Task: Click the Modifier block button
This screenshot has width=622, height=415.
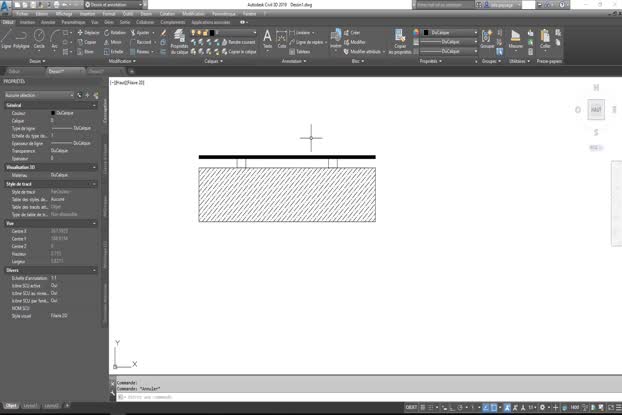Action: point(354,42)
